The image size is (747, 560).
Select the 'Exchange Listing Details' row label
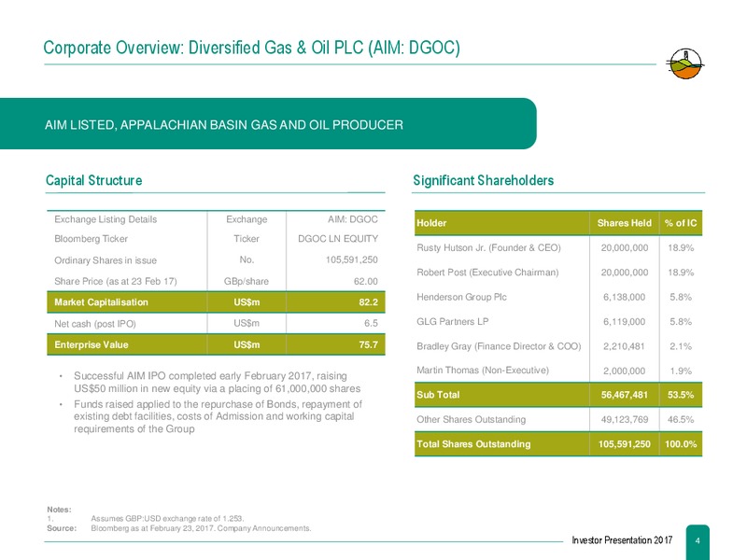point(106,219)
